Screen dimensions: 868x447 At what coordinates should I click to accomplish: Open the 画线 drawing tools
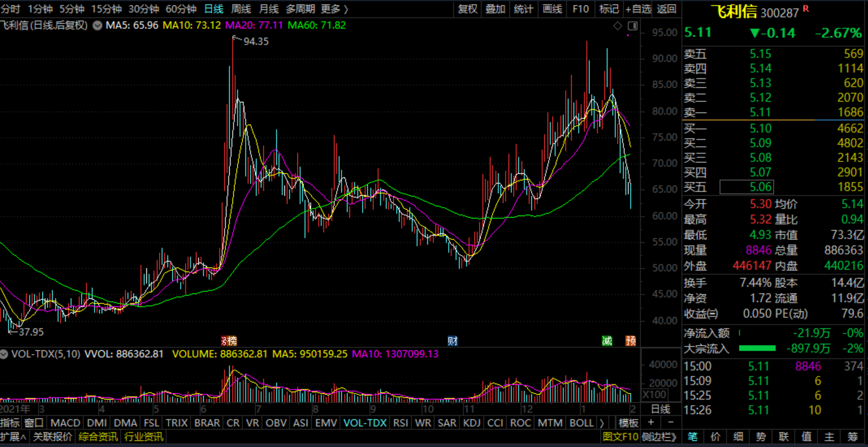(x=552, y=9)
